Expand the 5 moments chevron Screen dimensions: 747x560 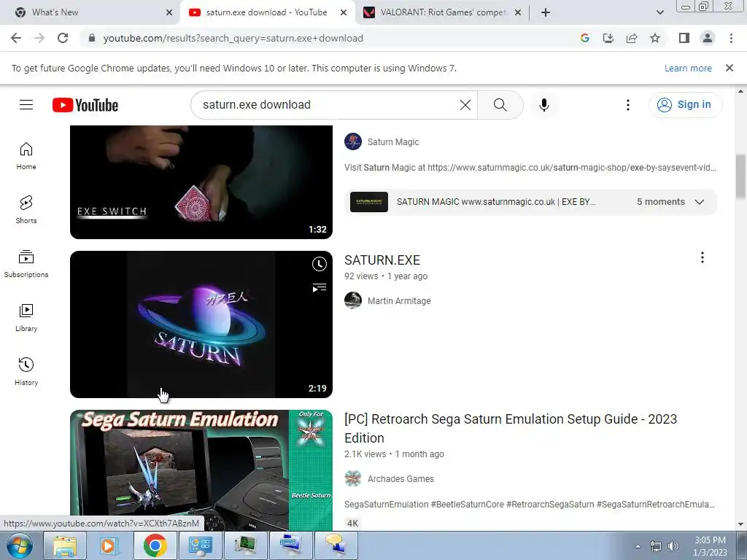pyautogui.click(x=700, y=202)
